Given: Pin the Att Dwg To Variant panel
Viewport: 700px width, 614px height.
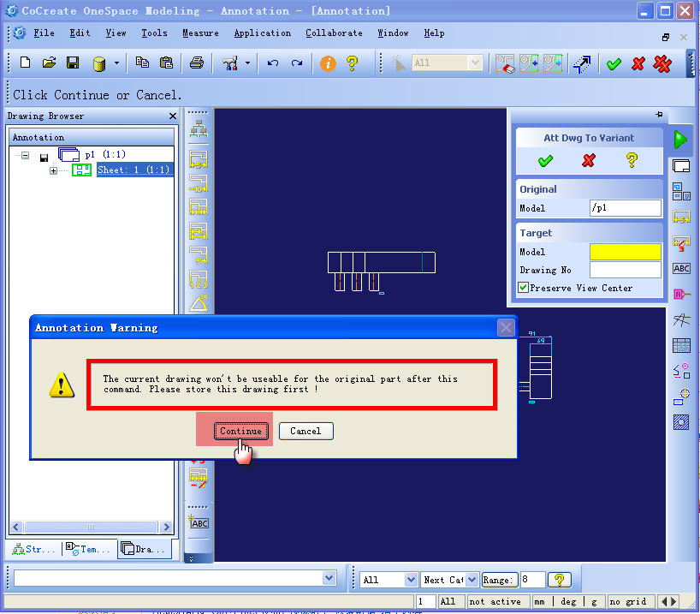Looking at the screenshot, I should (659, 115).
